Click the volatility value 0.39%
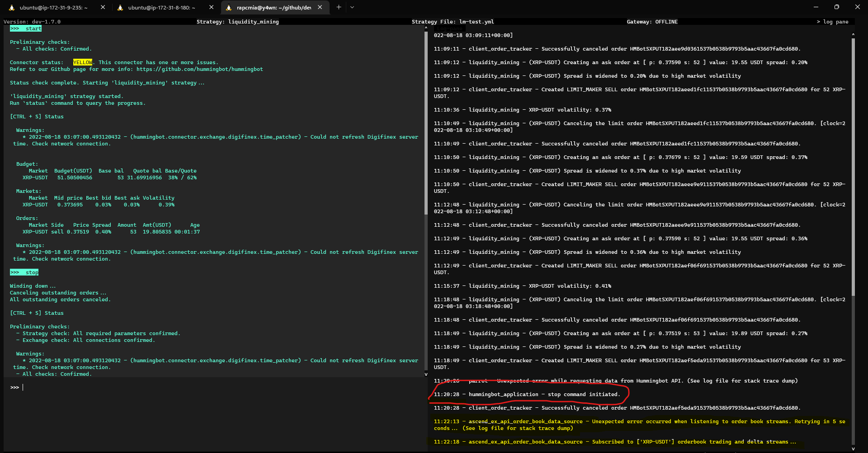868x453 pixels. [x=166, y=205]
